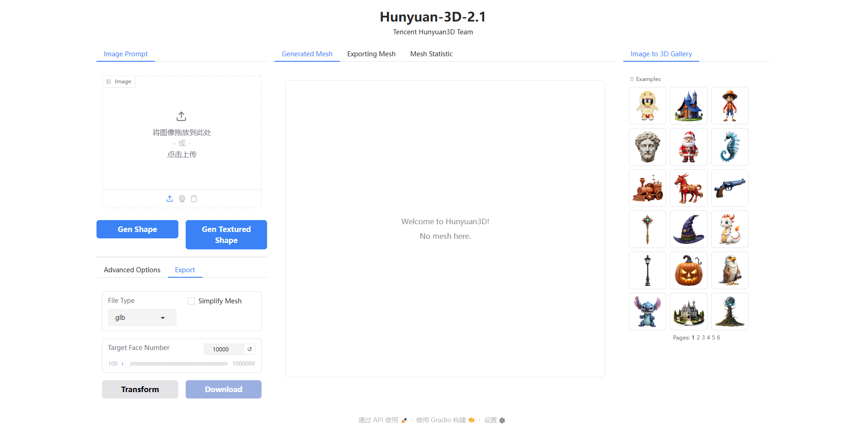This screenshot has height=431, width=868.
Task: Open the 通过 API 使用 link
Action: pos(383,420)
